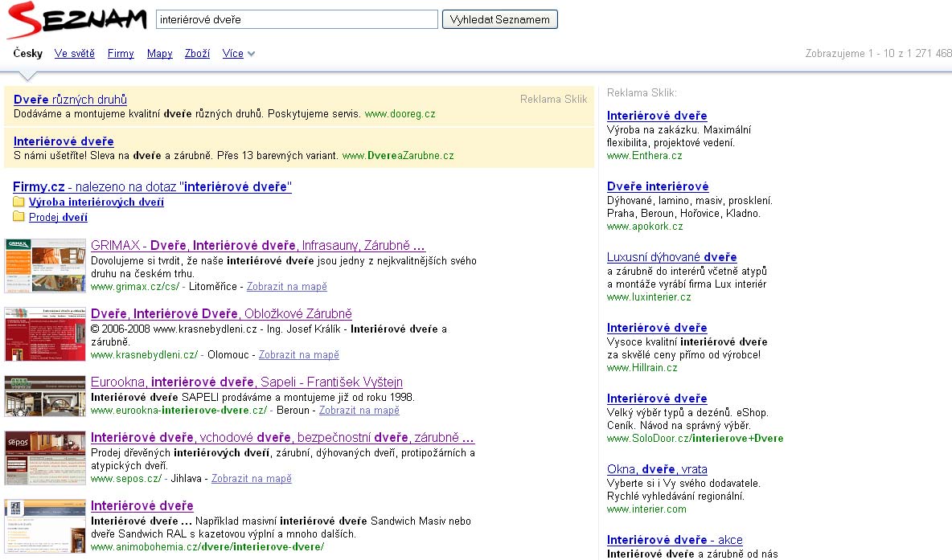
Task: Open www.sepos.cz/ URL
Action: (126, 479)
